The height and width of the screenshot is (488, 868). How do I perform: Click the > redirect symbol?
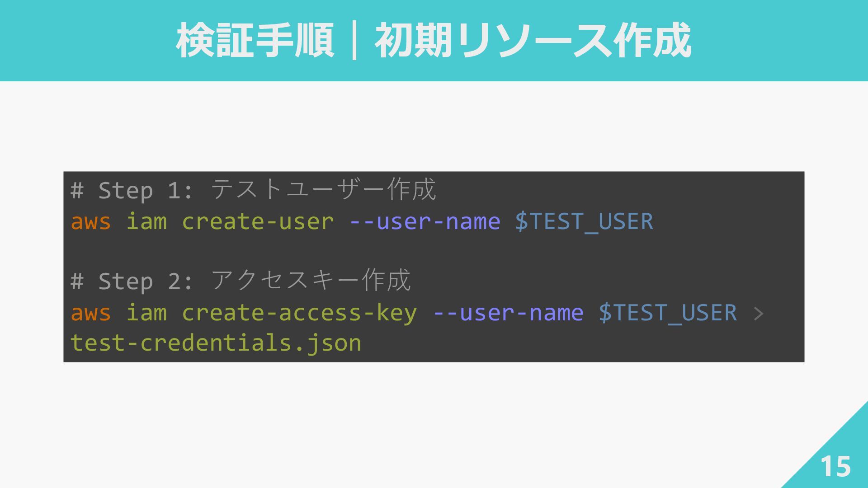coord(759,314)
